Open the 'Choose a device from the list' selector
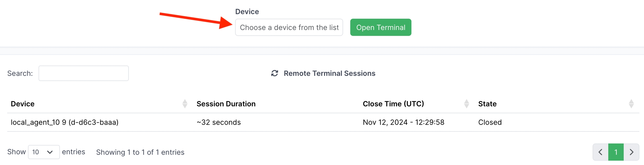The image size is (644, 165). pyautogui.click(x=289, y=27)
